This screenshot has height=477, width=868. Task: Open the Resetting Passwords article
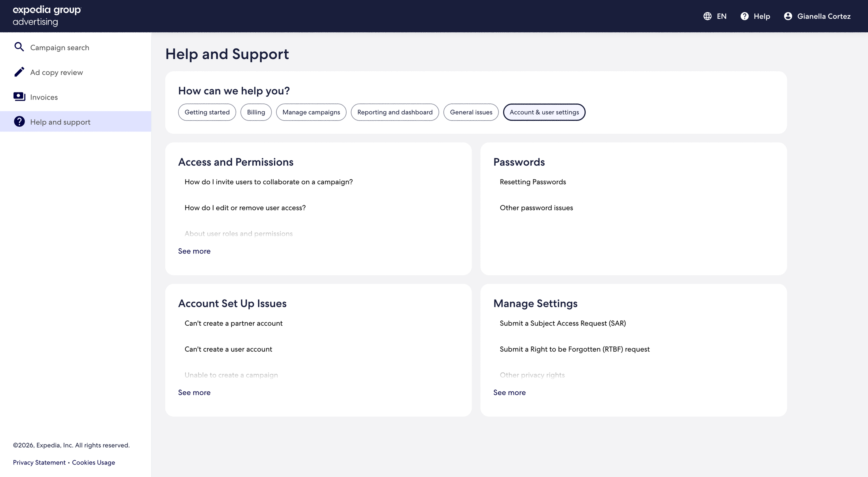tap(533, 182)
